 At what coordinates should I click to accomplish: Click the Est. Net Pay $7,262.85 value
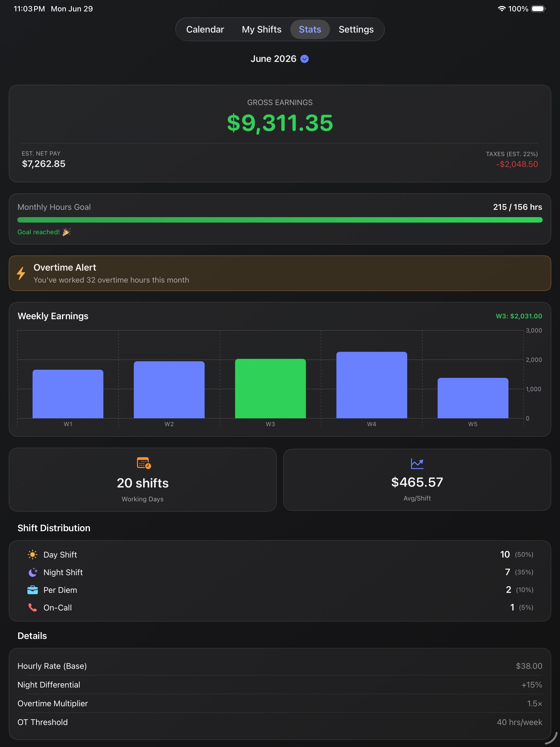[43, 164]
